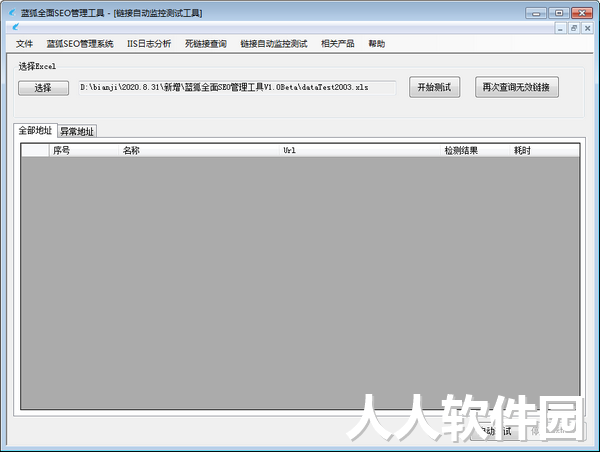The height and width of the screenshot is (452, 600).
Task: Open the IIS日志分析 menu
Action: tap(149, 44)
